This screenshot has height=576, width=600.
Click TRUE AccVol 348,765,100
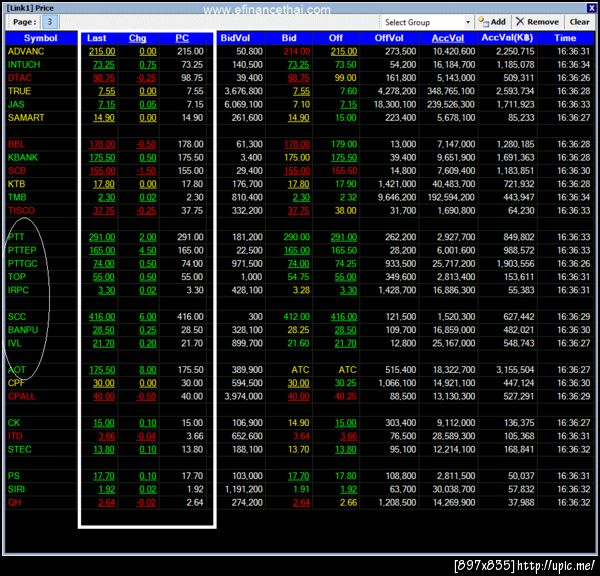click(451, 91)
